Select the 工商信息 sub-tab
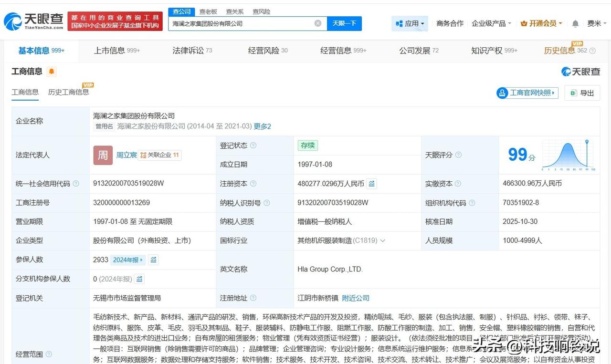The height and width of the screenshot is (364, 611). coord(25,92)
